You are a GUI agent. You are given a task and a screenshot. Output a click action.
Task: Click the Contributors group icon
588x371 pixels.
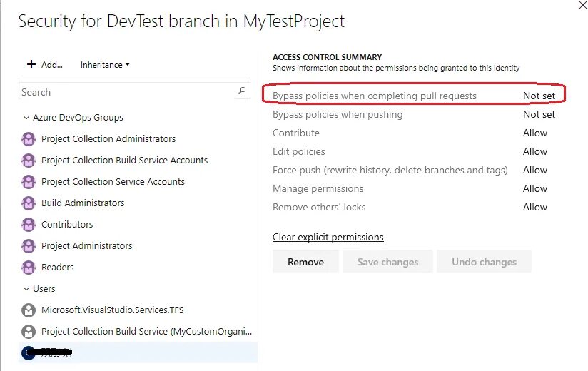click(29, 225)
